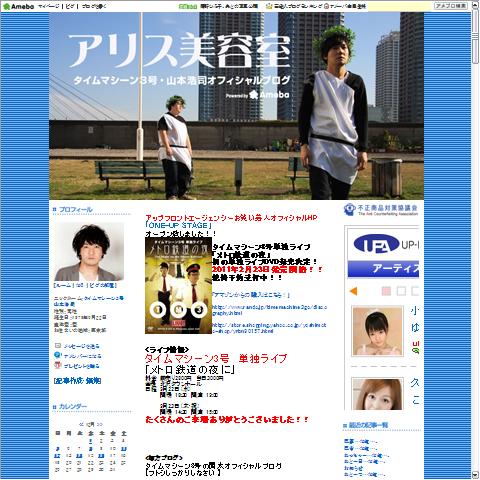The image size is (480, 480).
Task: Open the メトロ鉄道の夜 DVD cover image
Action: (178, 286)
